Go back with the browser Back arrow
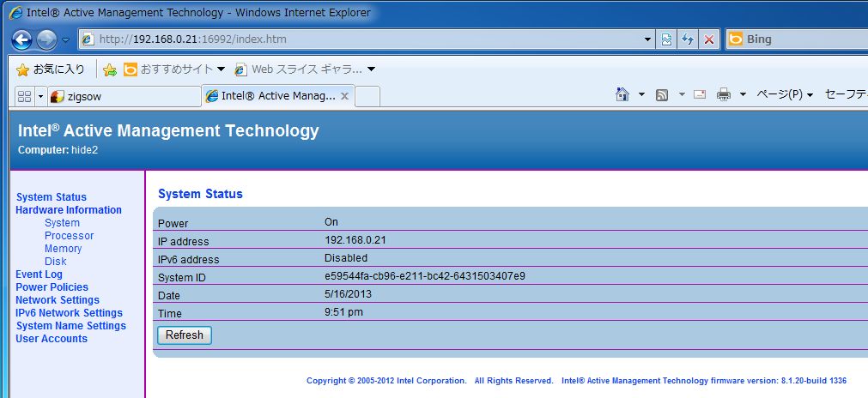The height and width of the screenshot is (398, 868). (21, 39)
